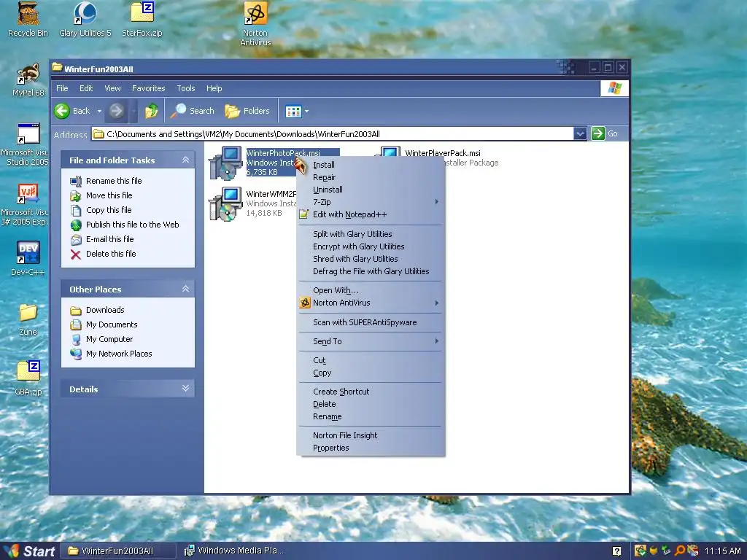Choose Install from the context menu

370,165
